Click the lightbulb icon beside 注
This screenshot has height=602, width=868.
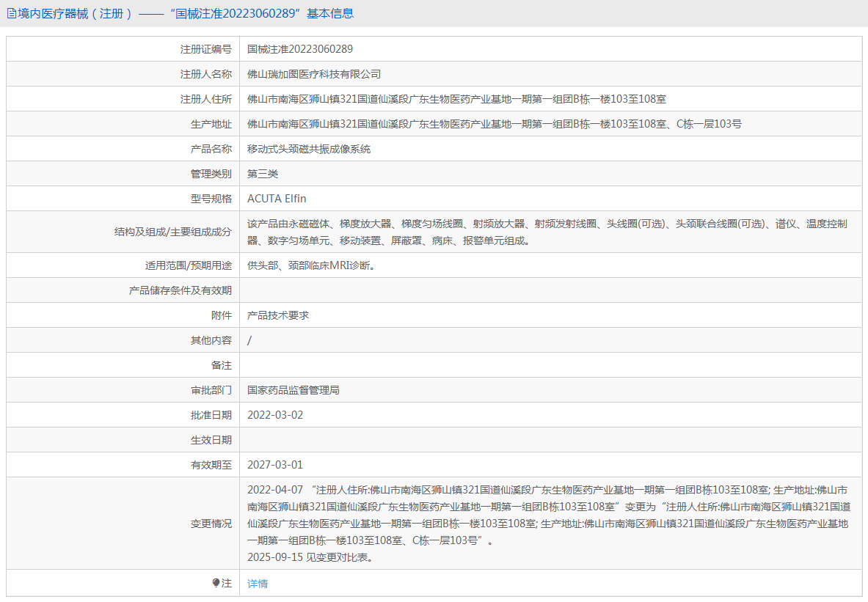pos(216,583)
